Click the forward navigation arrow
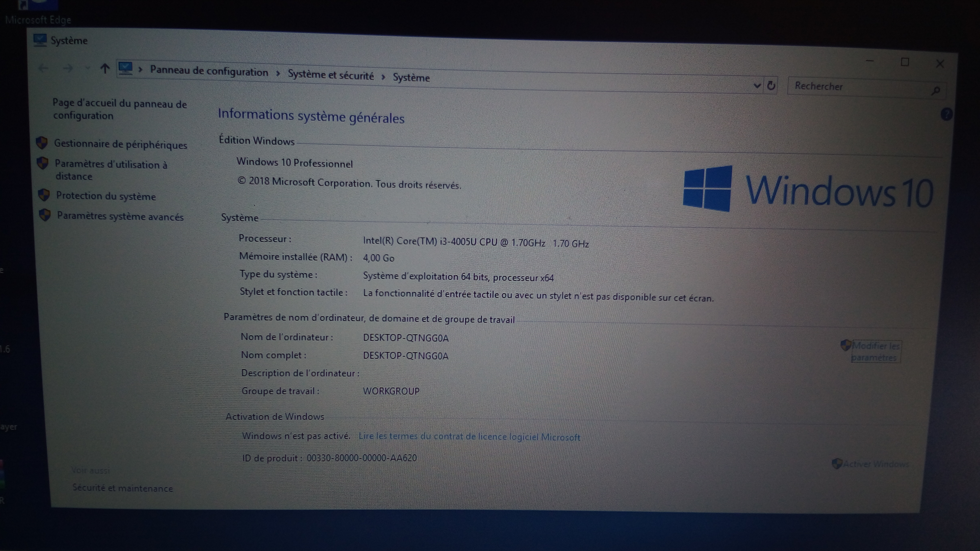The image size is (980, 551). 68,68
